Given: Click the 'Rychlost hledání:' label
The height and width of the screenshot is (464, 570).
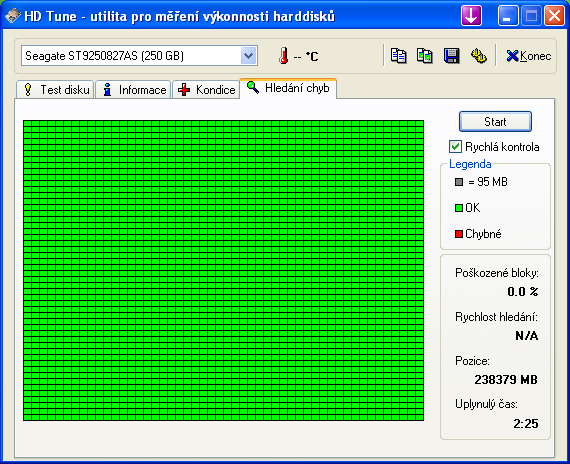Looking at the screenshot, I should click(x=497, y=317).
